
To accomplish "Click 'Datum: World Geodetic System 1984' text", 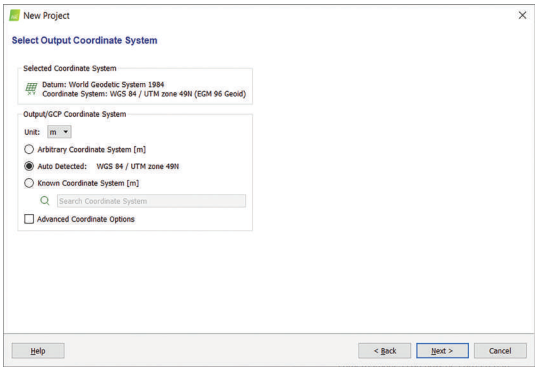I will [103, 85].
